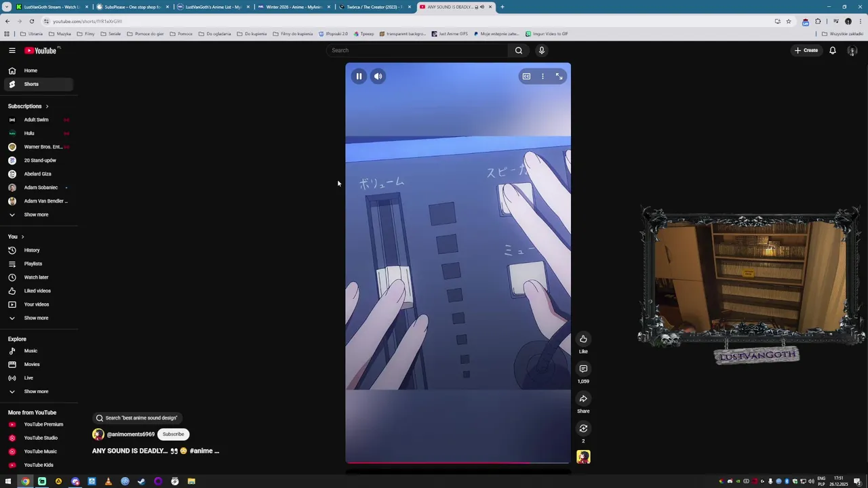Show more subscriptions
This screenshot has height=488, width=868.
click(x=38, y=215)
